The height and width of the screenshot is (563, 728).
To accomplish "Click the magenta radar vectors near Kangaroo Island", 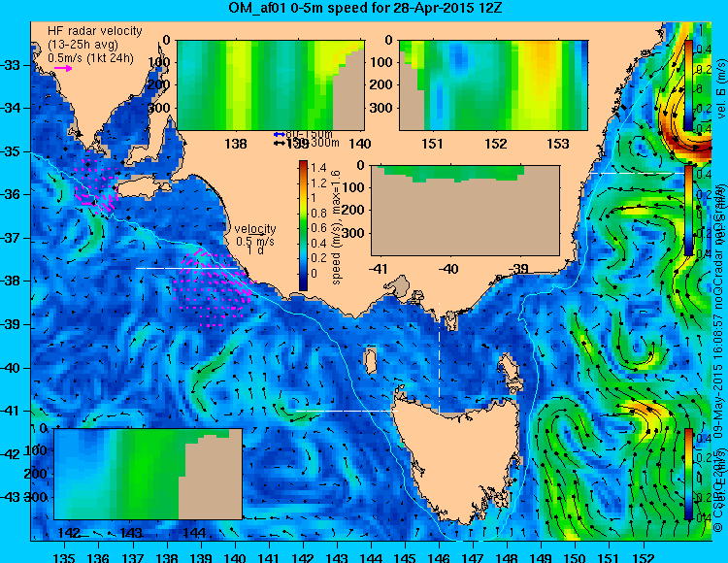I will pos(98,186).
